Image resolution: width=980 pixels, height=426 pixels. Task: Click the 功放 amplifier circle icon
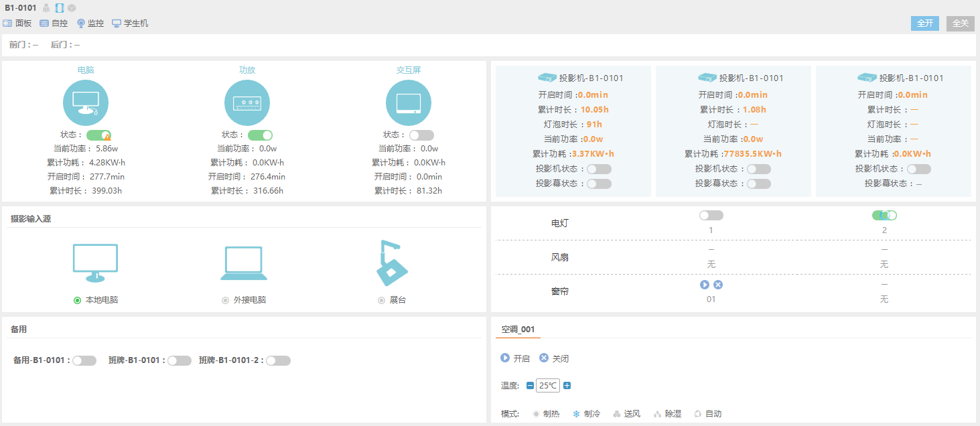(247, 102)
